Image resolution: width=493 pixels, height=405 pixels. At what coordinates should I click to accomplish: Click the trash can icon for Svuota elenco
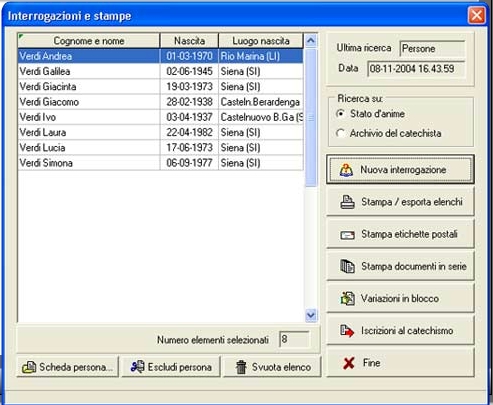point(241,367)
